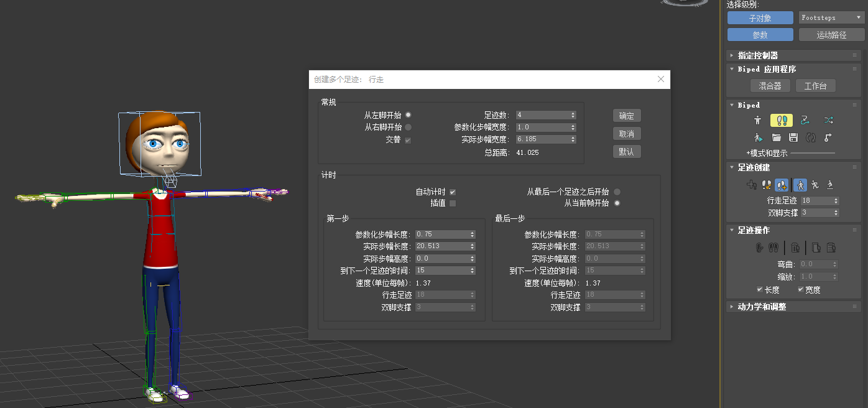Select 从右脚开始 radio button
This screenshot has width=868, height=408.
pos(409,127)
